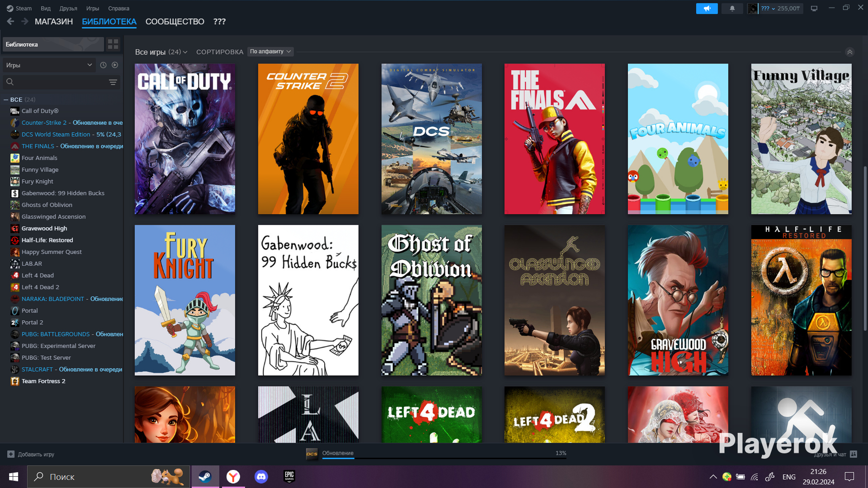Screen dimensions: 868x488
Task: Click Добавить игру link
Action: tap(36, 454)
